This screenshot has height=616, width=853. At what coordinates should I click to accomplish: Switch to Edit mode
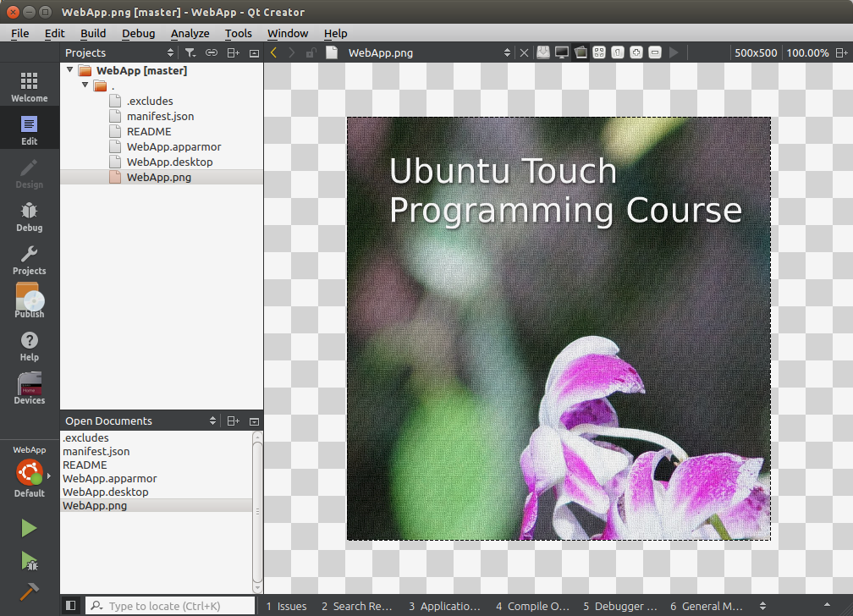[x=30, y=129]
